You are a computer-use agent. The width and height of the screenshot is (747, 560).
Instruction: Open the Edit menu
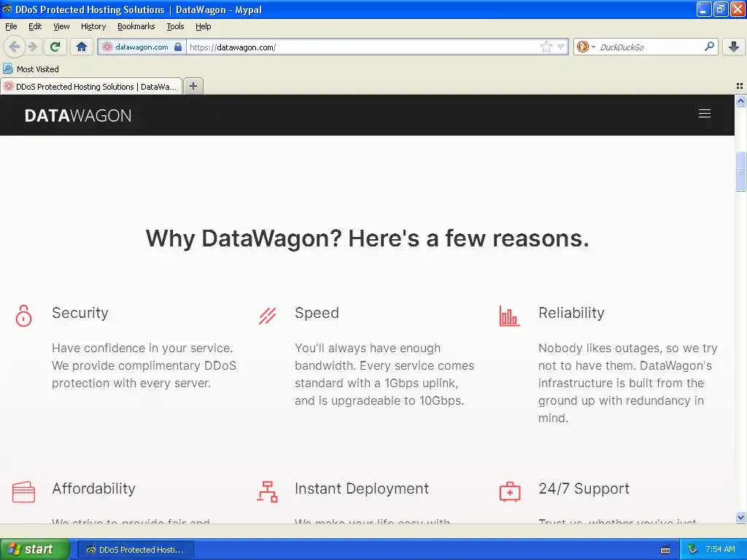click(x=35, y=26)
